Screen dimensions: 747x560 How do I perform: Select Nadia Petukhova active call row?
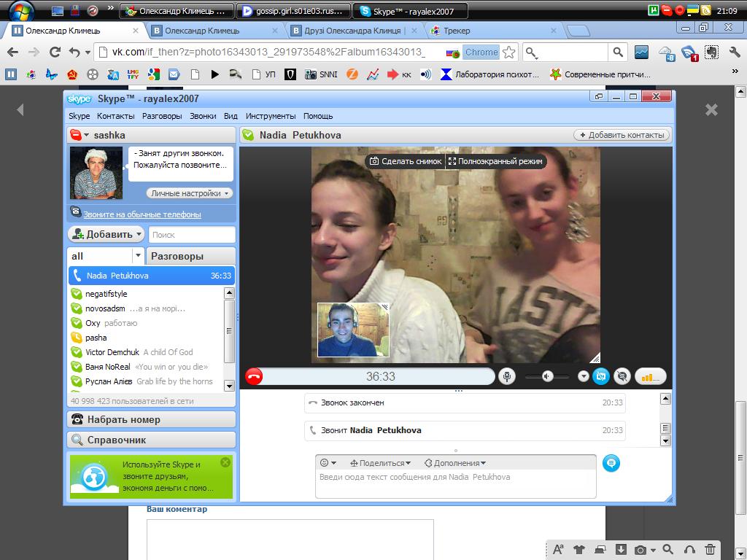click(x=152, y=275)
